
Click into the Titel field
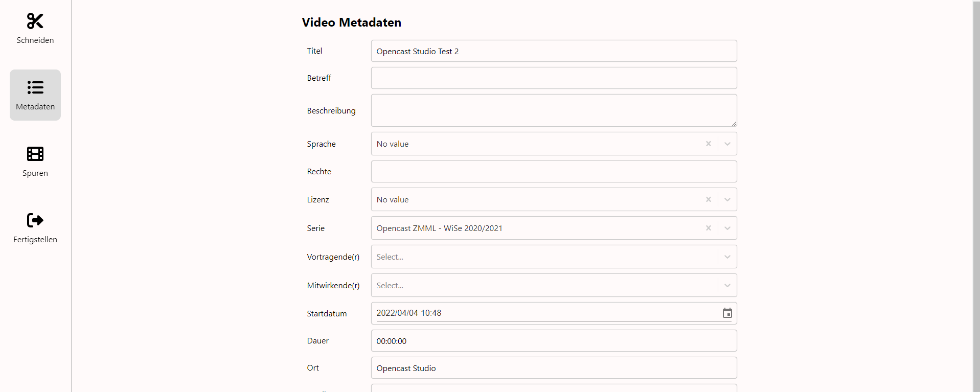pos(553,51)
